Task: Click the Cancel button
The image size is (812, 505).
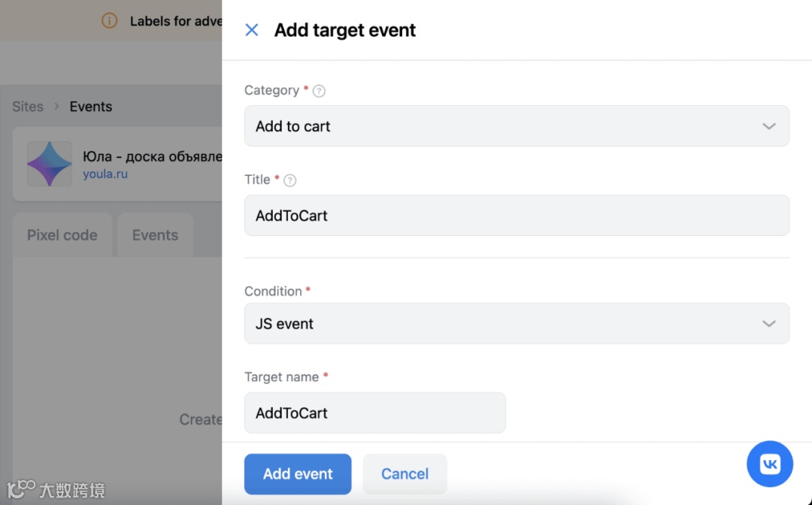Action: (x=404, y=474)
